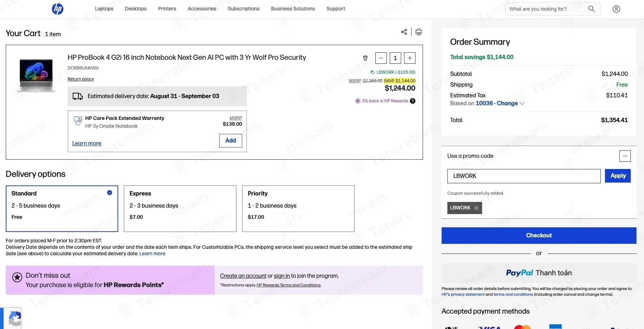The height and width of the screenshot is (329, 644).
Task: Decrease quantity with minus button
Action: click(x=381, y=58)
